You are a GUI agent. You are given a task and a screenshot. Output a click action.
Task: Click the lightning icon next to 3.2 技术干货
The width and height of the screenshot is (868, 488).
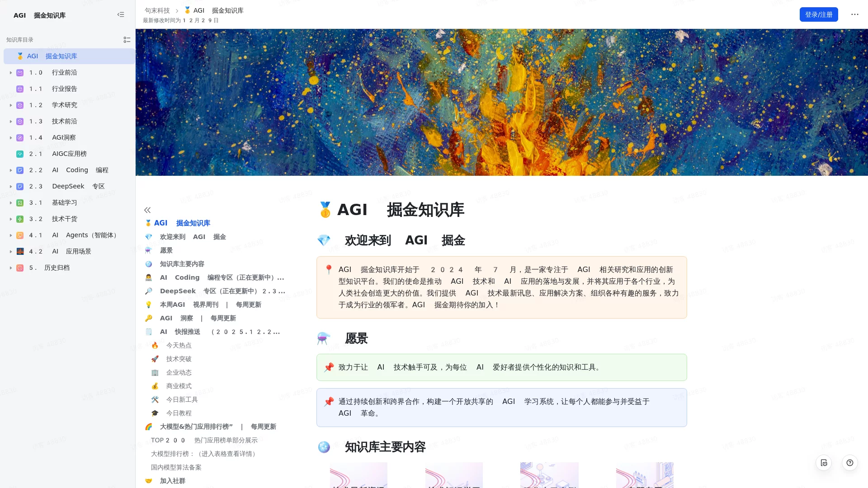20,219
